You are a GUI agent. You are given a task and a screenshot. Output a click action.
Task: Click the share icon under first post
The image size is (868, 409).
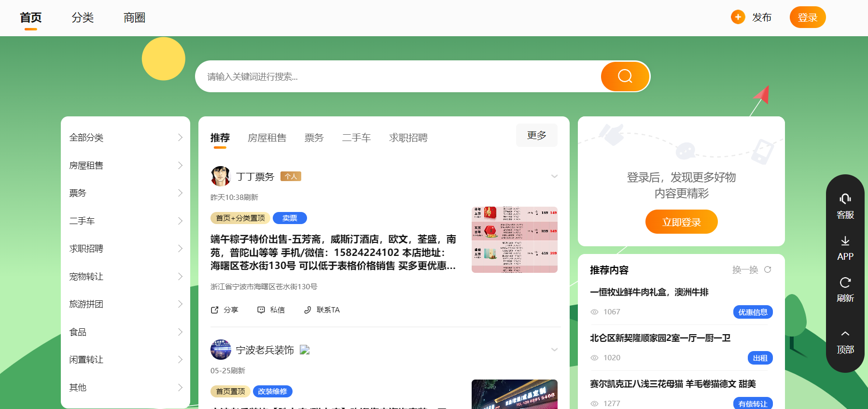pyautogui.click(x=215, y=310)
